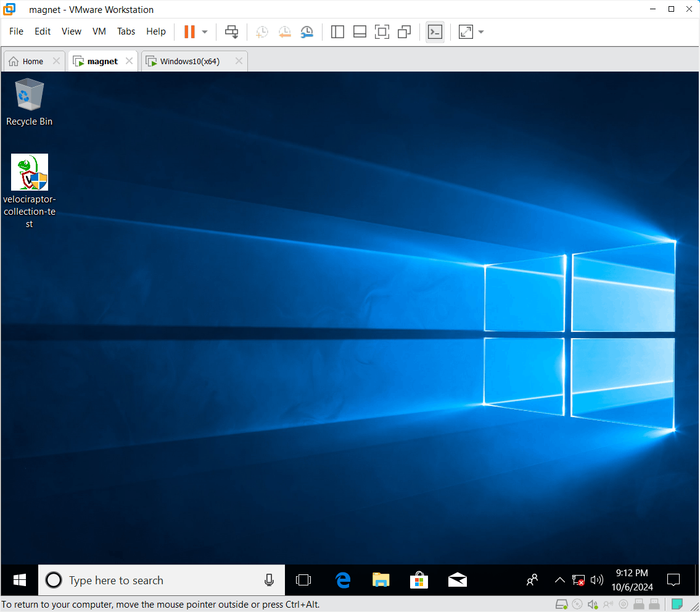
Task: Click the clock showing 9:12 PM
Action: 632,581
